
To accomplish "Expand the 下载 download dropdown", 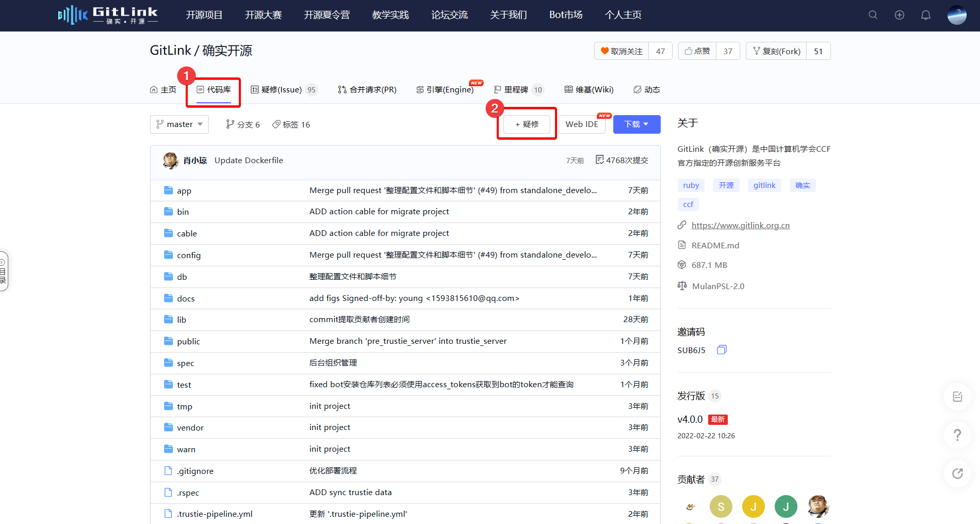I will pos(636,124).
